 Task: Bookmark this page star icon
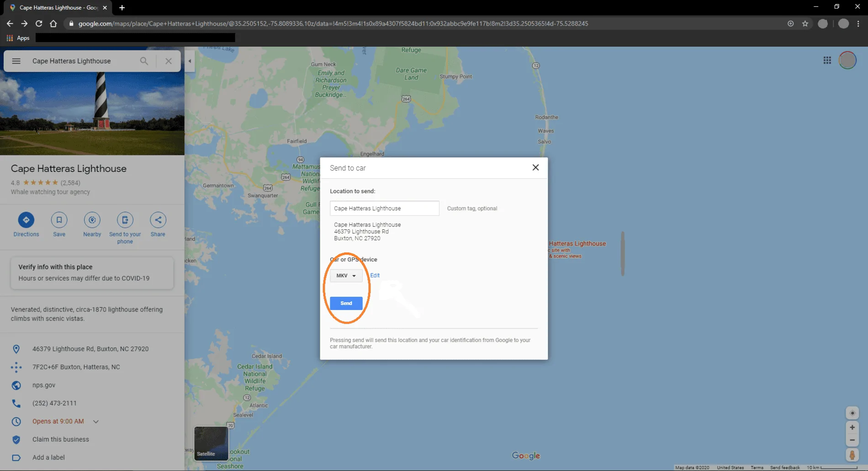[x=805, y=23]
